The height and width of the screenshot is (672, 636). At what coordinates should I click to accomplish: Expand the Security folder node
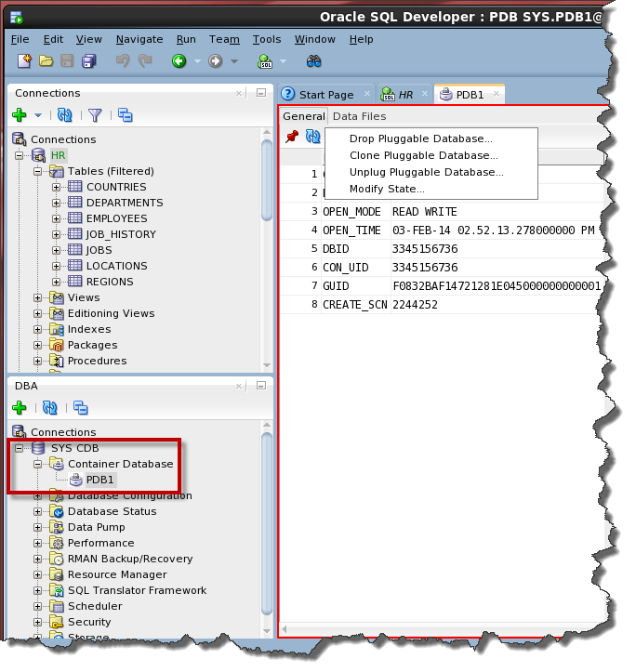click(x=38, y=623)
